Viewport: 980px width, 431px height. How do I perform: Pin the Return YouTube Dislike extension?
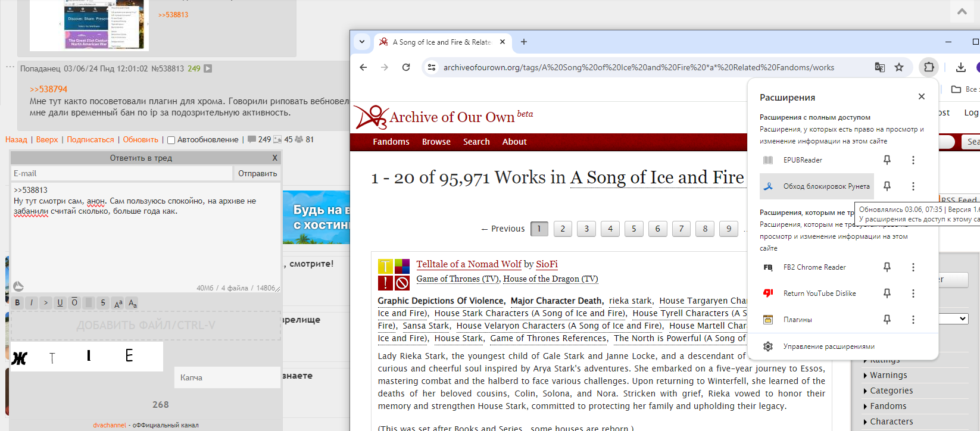[x=887, y=293]
